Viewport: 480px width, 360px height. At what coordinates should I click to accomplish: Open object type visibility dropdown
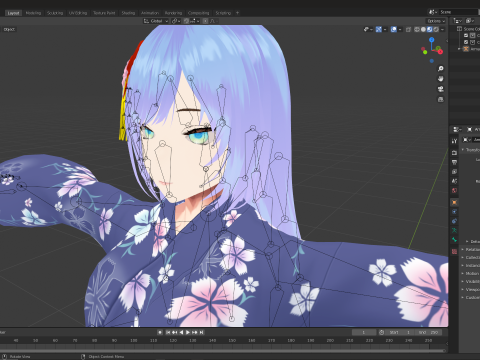(368, 29)
